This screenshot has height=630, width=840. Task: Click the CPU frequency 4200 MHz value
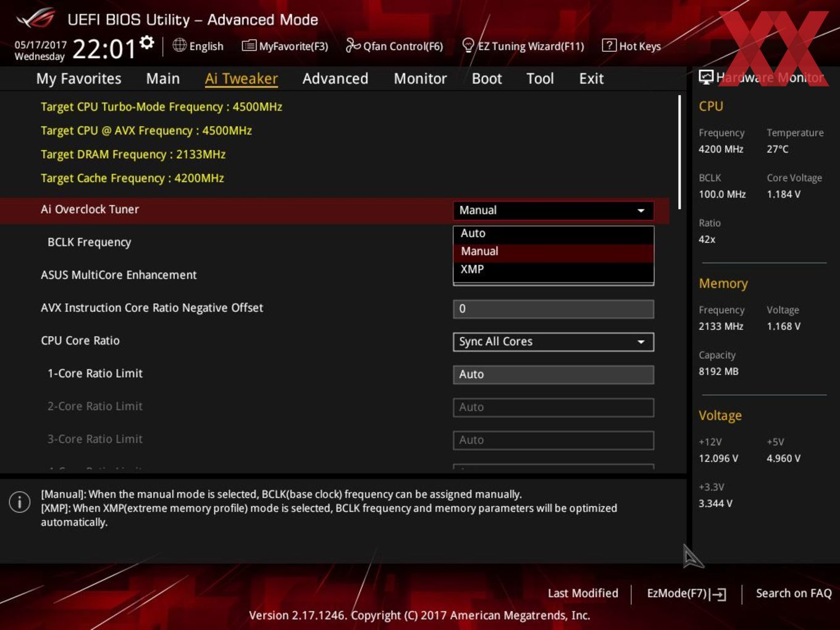[x=721, y=149]
